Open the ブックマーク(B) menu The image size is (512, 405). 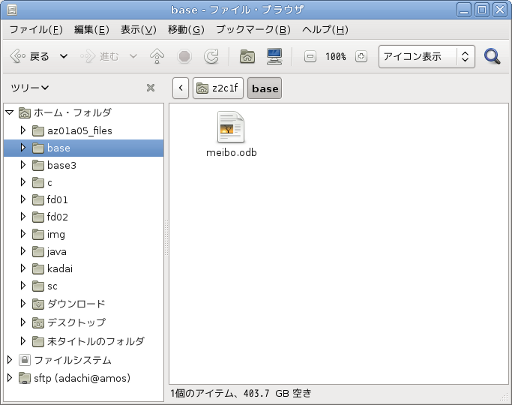click(x=253, y=30)
